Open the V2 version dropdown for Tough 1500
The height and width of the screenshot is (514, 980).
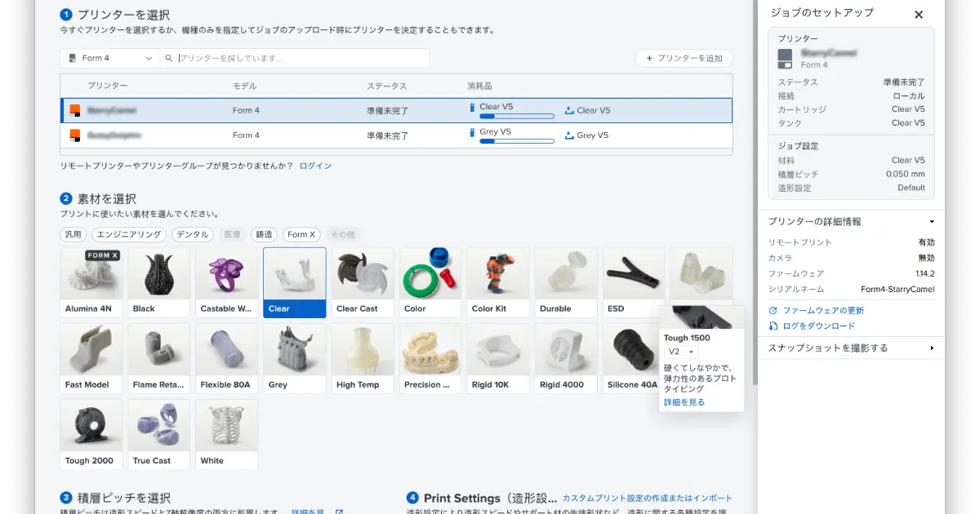(x=682, y=352)
